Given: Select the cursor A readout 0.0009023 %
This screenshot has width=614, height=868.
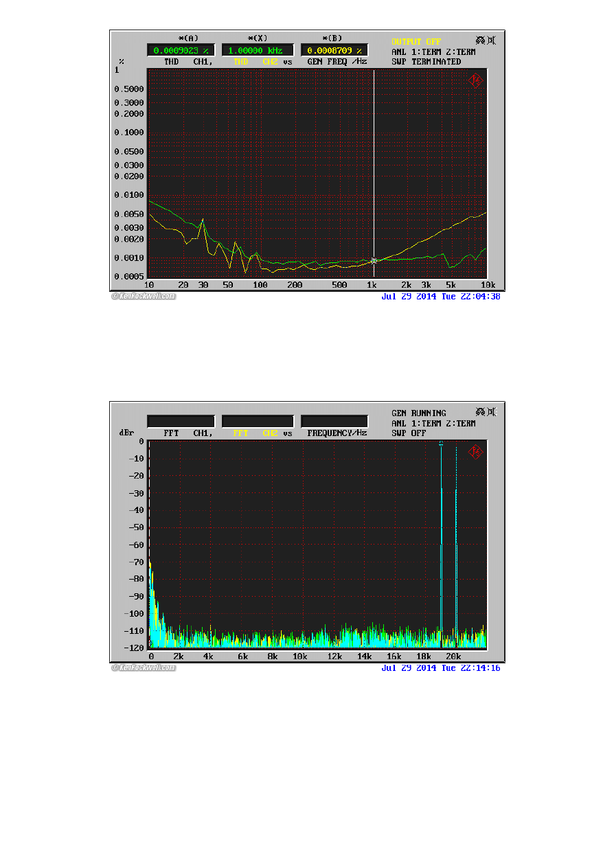Looking at the screenshot, I should [x=181, y=50].
